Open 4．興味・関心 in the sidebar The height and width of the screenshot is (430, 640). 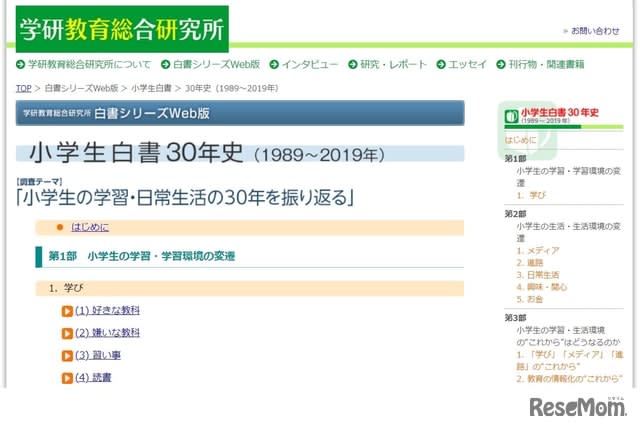[542, 287]
